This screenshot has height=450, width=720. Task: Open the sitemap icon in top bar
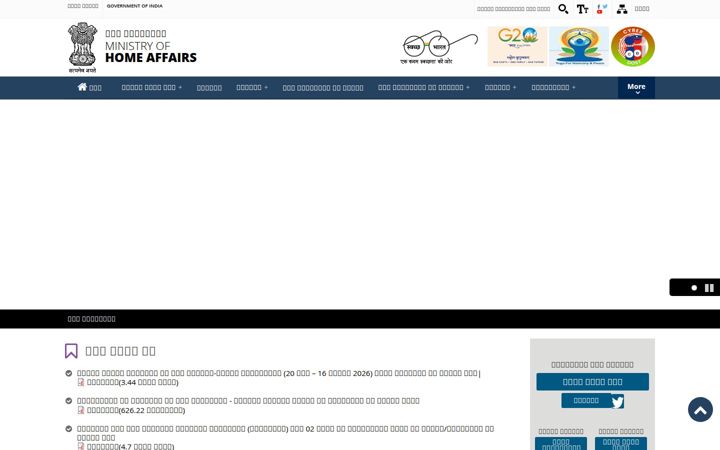[x=622, y=9]
